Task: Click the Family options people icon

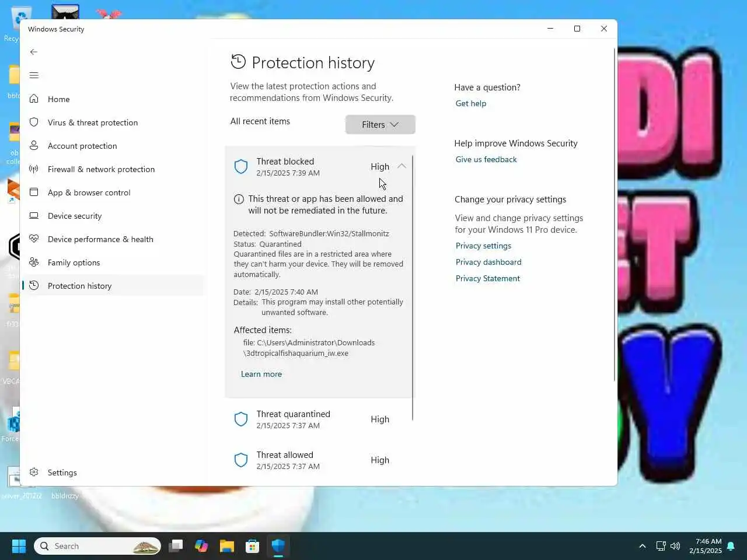Action: pos(34,262)
